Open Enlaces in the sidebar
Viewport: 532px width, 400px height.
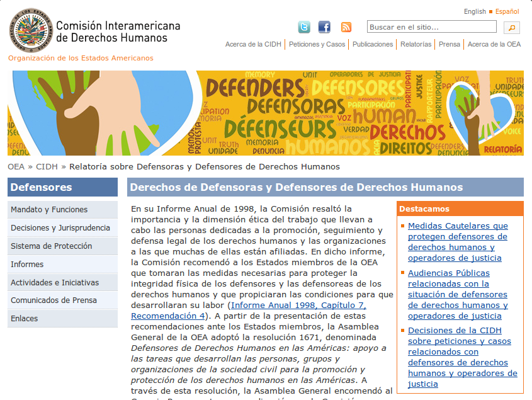[63, 319]
